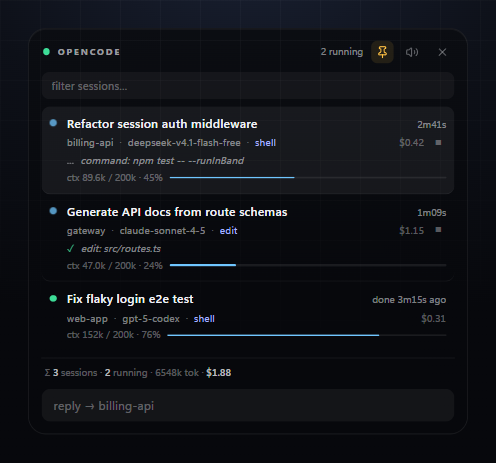Click the filter sessions input field

(x=248, y=86)
